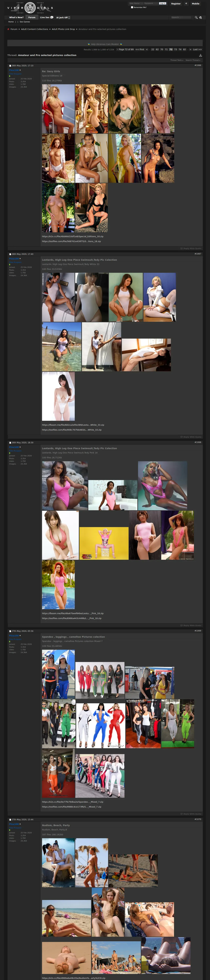
Task: Click Reply With Quote below the Special_Editions_18 links
Action: 191,248
